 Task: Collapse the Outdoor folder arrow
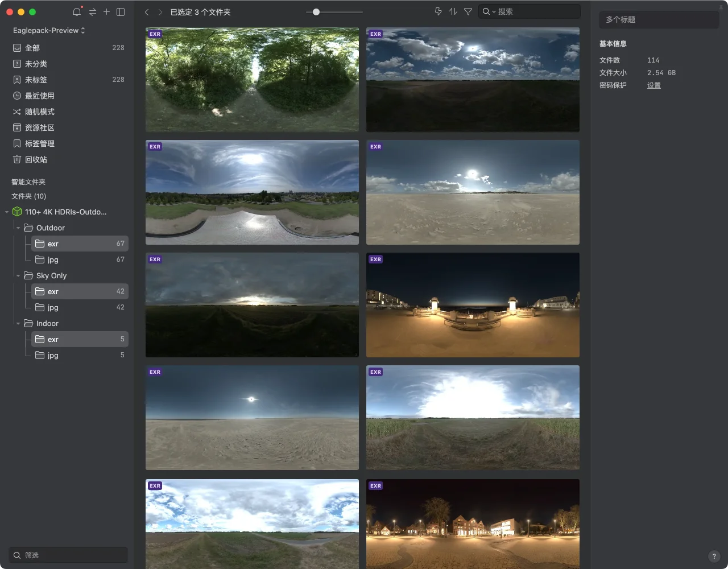(x=18, y=228)
